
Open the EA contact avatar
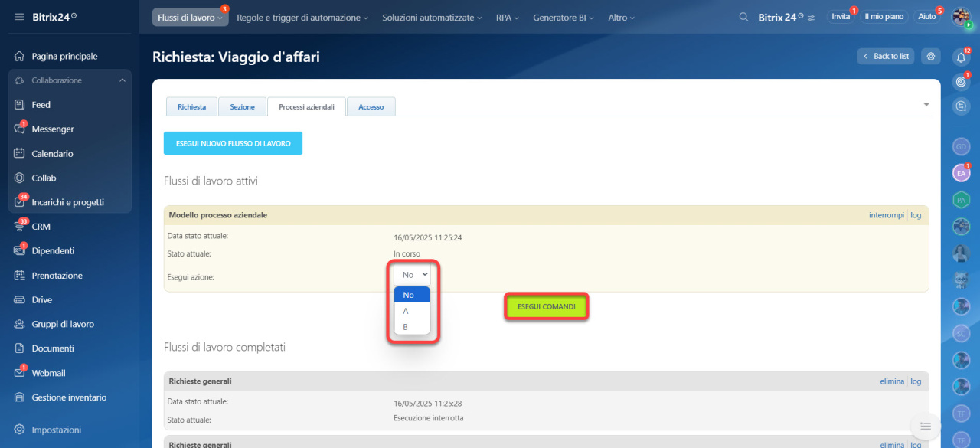(962, 174)
